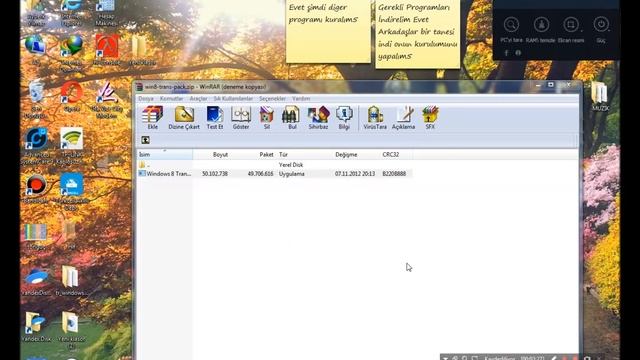Sort files by CRC32 column header
Image resolution: width=640 pixels, height=360 pixels.
[396, 154]
